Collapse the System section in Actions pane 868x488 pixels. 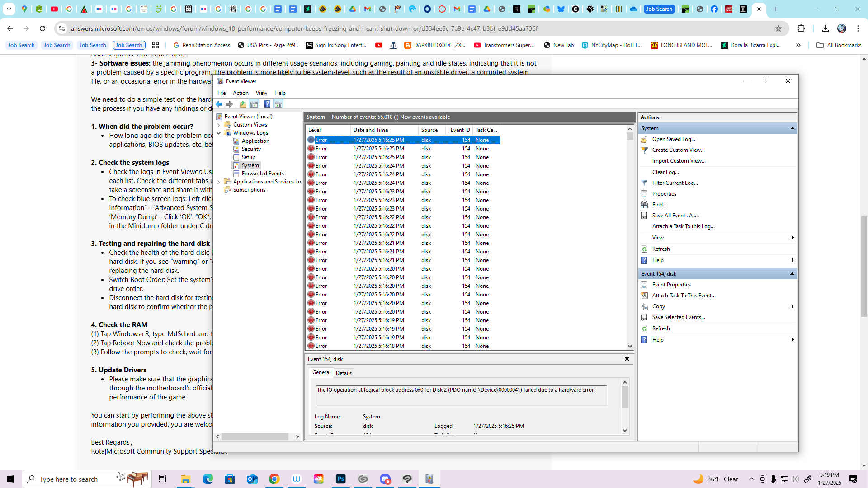pos(792,128)
